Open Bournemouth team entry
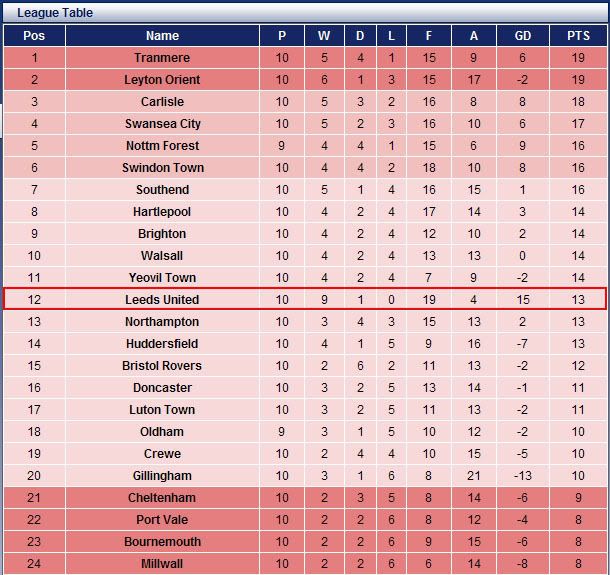The image size is (610, 575). click(162, 542)
